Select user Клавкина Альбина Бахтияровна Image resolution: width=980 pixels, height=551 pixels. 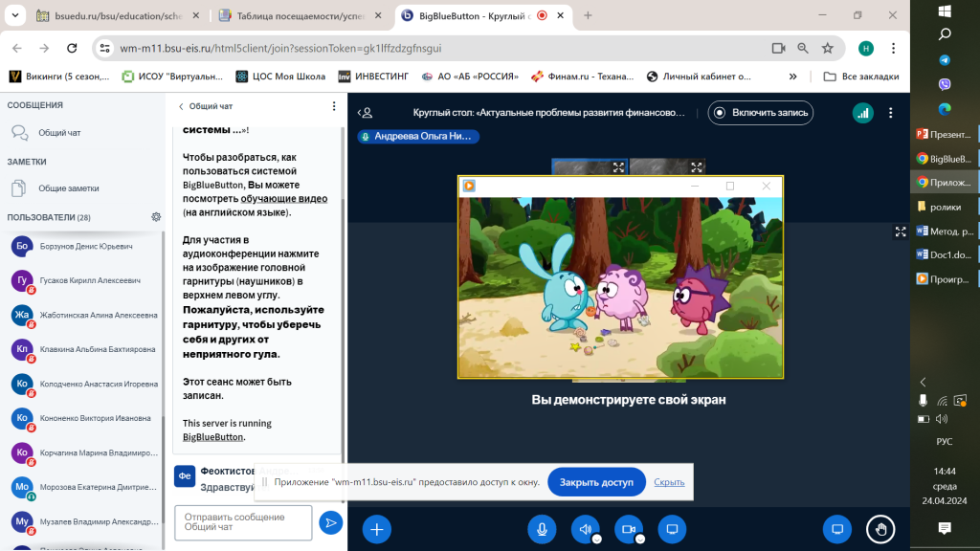tap(84, 349)
